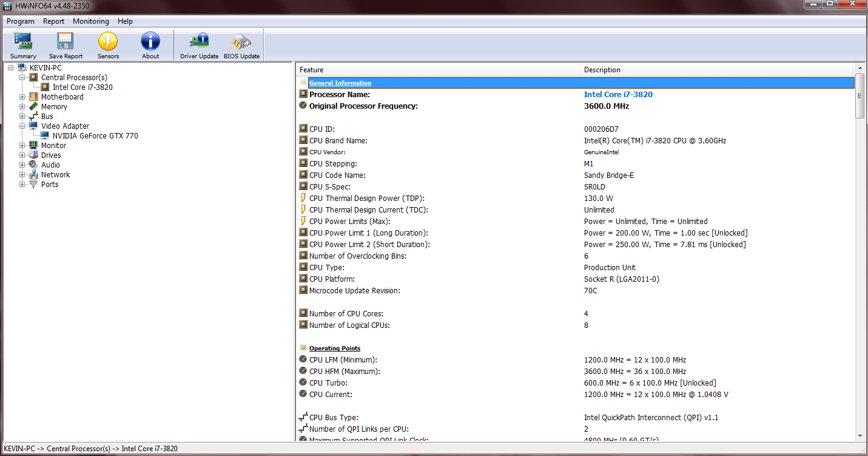Viewport: 868px width, 456px height.
Task: Open the Monitoring menu
Action: pyautogui.click(x=91, y=21)
